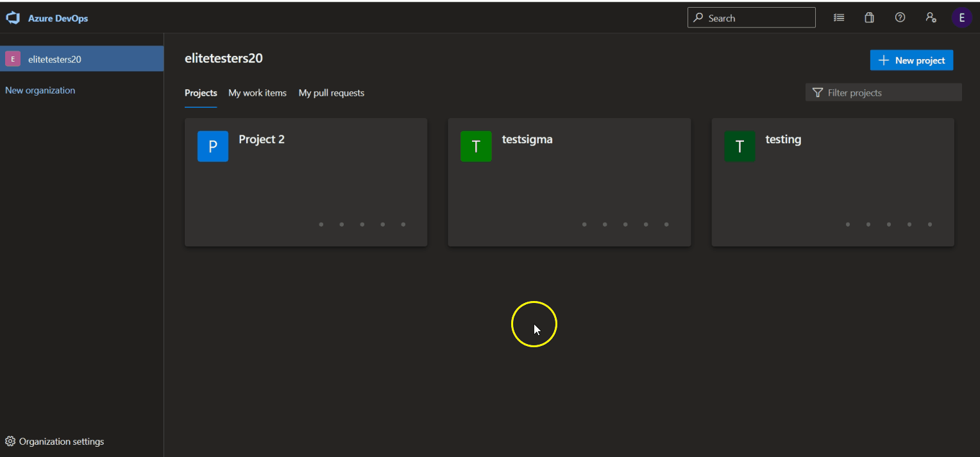Image resolution: width=980 pixels, height=457 pixels.
Task: Open the testsigma project title
Action: pos(527,139)
